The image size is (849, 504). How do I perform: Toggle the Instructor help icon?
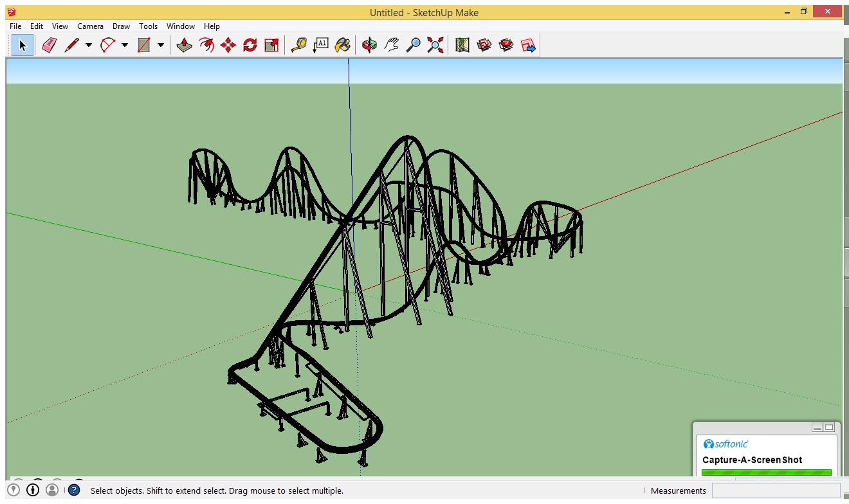74,491
